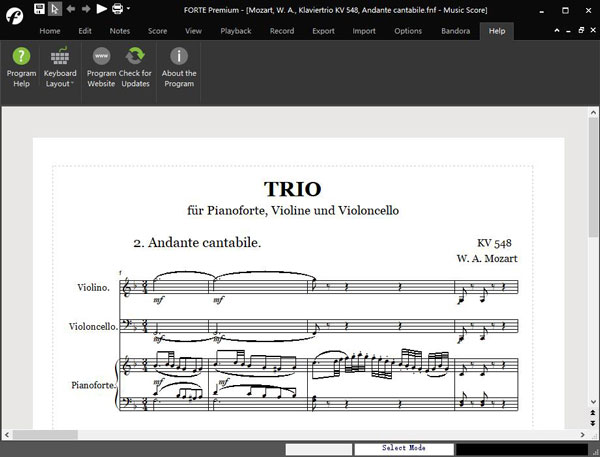Click the treble clef on the Violino staff
Viewport: 600px width, 457px height.
(126, 287)
